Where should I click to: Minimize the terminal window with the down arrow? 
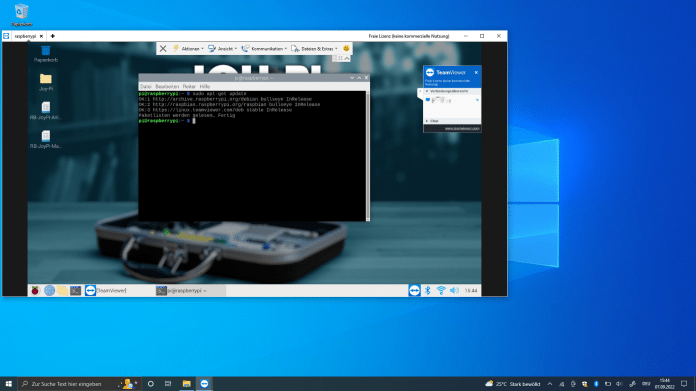point(352,78)
